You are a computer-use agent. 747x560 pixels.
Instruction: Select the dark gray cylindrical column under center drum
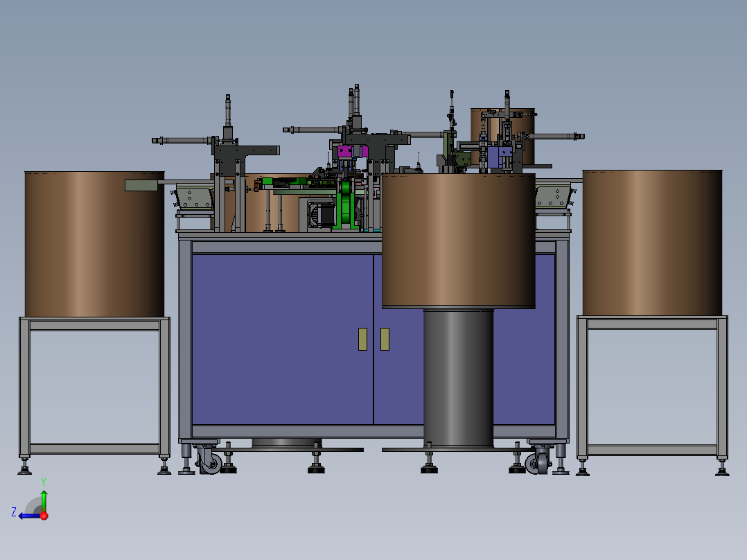458,378
